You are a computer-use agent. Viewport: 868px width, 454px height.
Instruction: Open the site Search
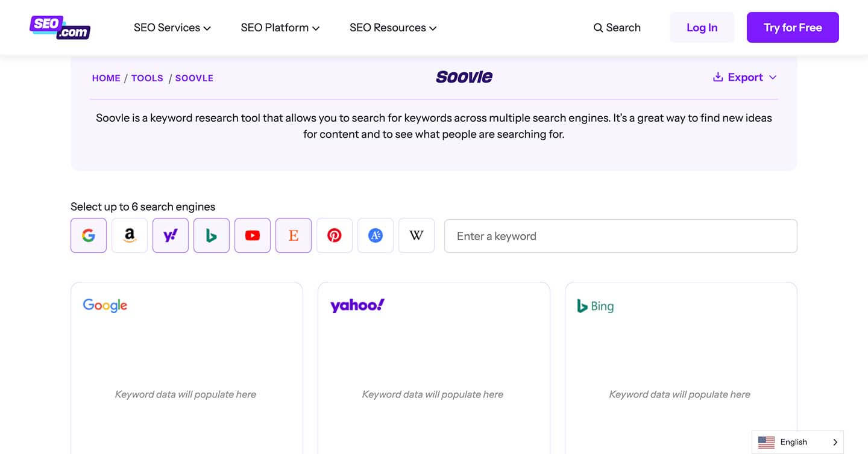pyautogui.click(x=617, y=28)
